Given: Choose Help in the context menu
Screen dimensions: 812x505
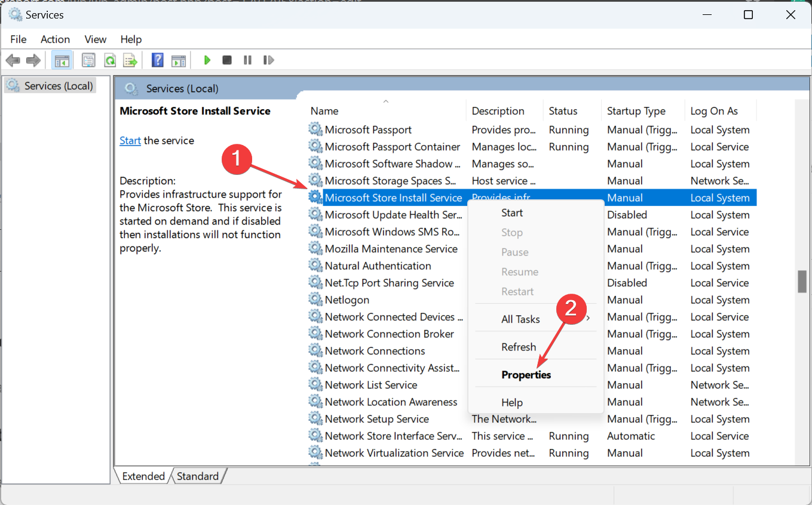Looking at the screenshot, I should coord(536,402).
